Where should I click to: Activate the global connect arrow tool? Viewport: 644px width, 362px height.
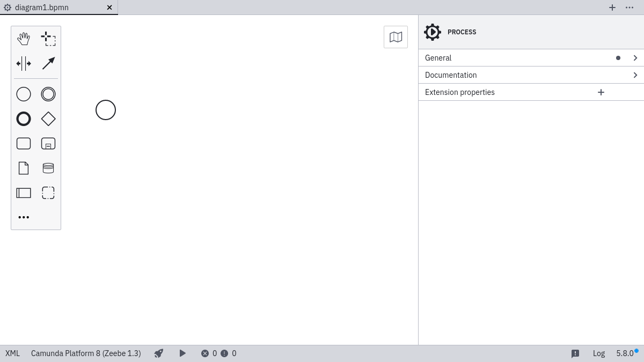tap(48, 63)
